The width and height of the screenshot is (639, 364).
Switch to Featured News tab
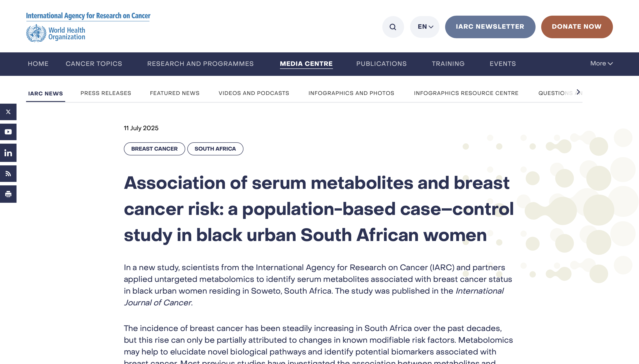[175, 93]
